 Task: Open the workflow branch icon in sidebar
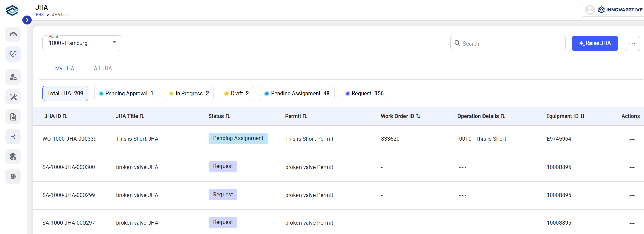pyautogui.click(x=13, y=137)
